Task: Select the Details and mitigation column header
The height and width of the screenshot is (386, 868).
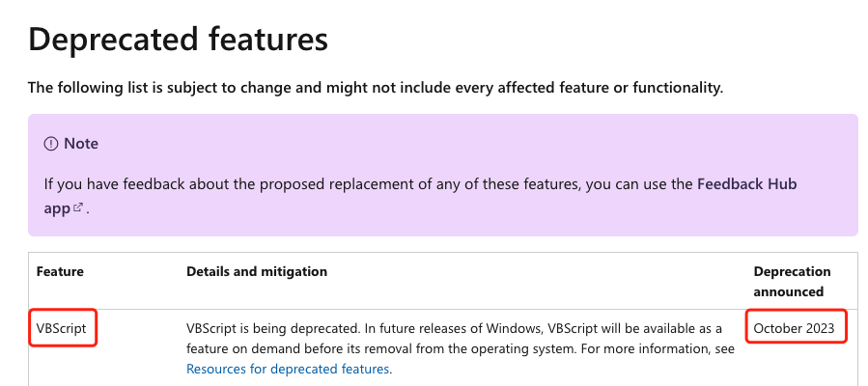Action: [256, 271]
